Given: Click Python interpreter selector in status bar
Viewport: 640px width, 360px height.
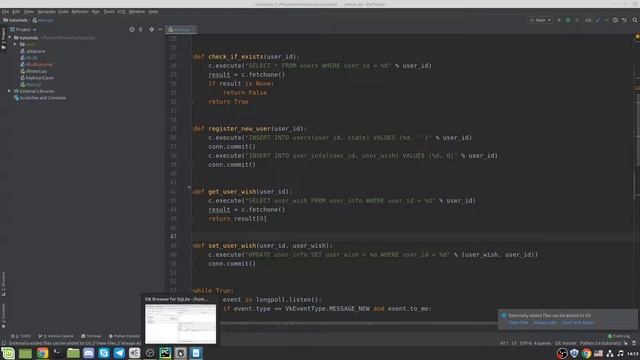Looking at the screenshot, I should [601, 343].
